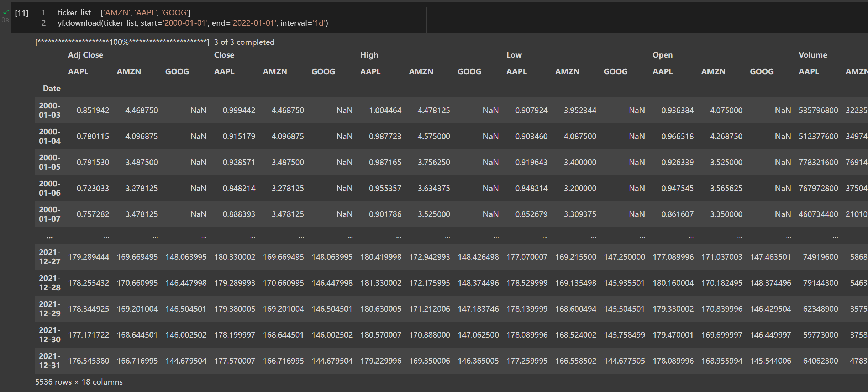
Task: Click the Adj Close column group header
Action: [85, 55]
